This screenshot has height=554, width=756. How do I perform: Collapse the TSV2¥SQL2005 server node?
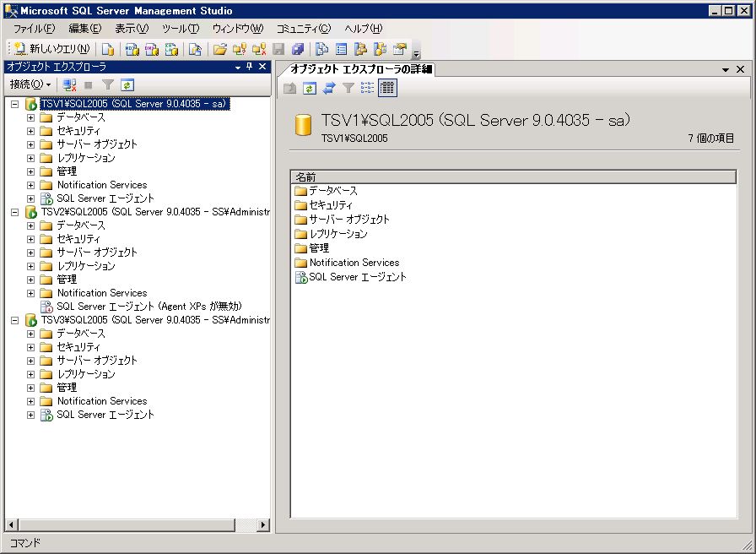(15, 212)
